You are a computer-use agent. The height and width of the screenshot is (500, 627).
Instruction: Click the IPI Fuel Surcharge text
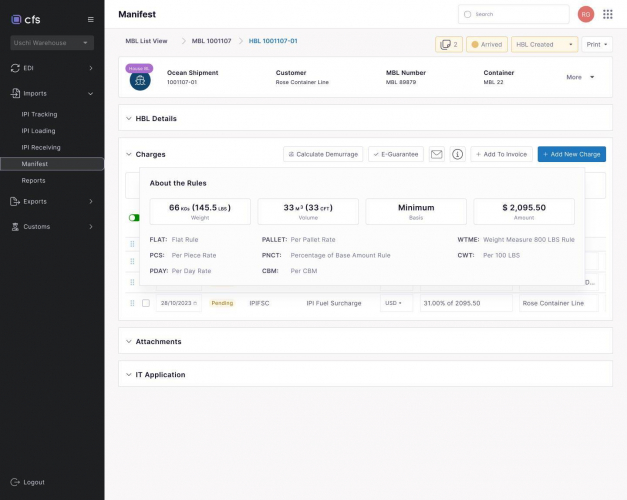pos(334,303)
